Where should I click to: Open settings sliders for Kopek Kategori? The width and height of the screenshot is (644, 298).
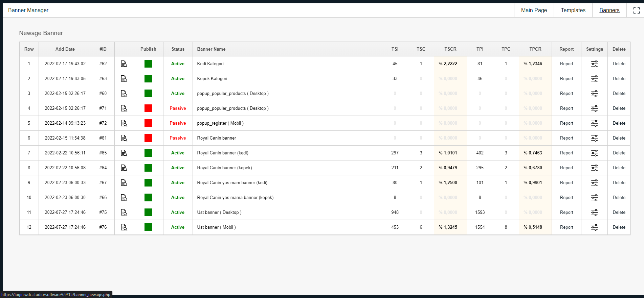click(595, 79)
